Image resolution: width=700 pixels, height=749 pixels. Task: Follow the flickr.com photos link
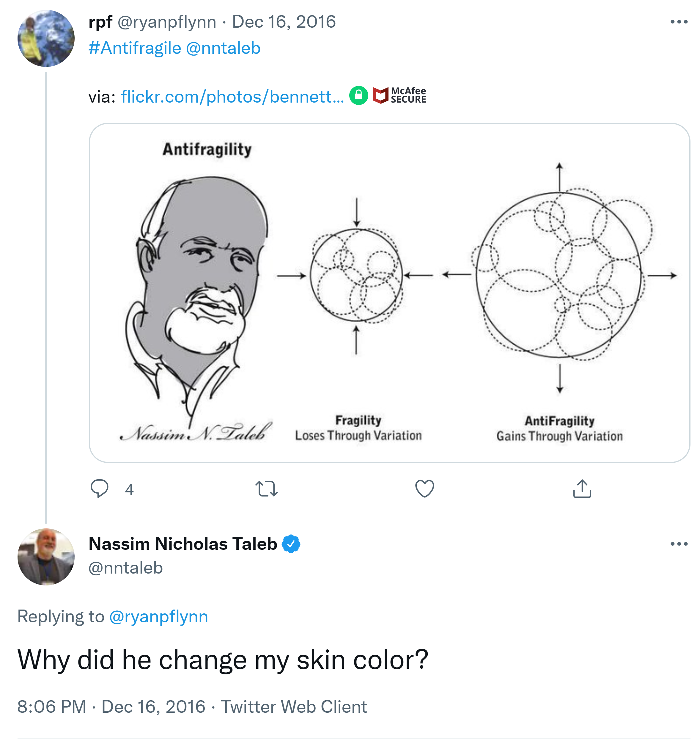(x=232, y=97)
